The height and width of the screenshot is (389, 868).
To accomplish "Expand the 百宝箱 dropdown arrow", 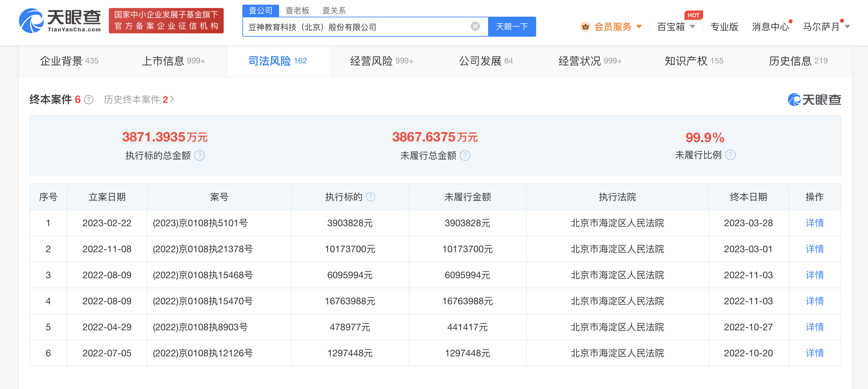I will click(692, 27).
